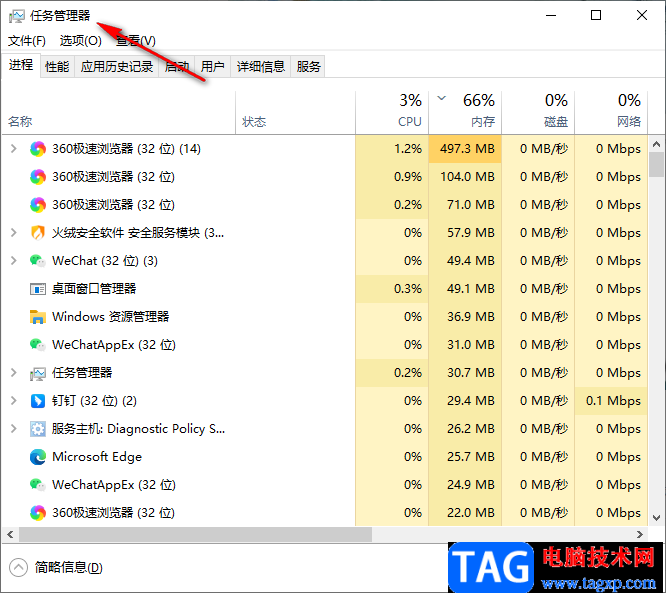666x593 pixels.
Task: Expand the 服务主机: Diagnostic Policy row
Action: click(14, 429)
